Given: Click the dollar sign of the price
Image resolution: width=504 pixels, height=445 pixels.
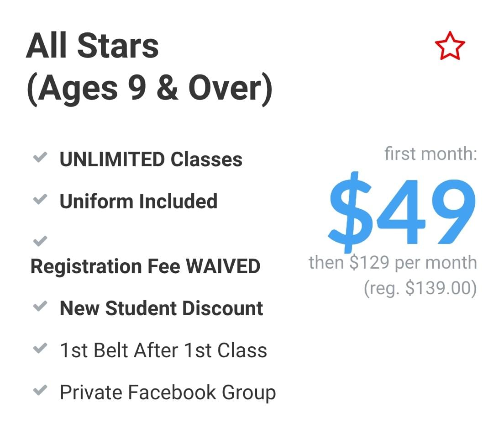Looking at the screenshot, I should (x=350, y=212).
